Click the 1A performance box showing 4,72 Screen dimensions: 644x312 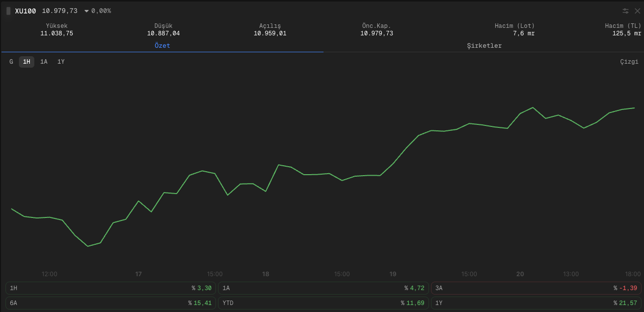(323, 288)
